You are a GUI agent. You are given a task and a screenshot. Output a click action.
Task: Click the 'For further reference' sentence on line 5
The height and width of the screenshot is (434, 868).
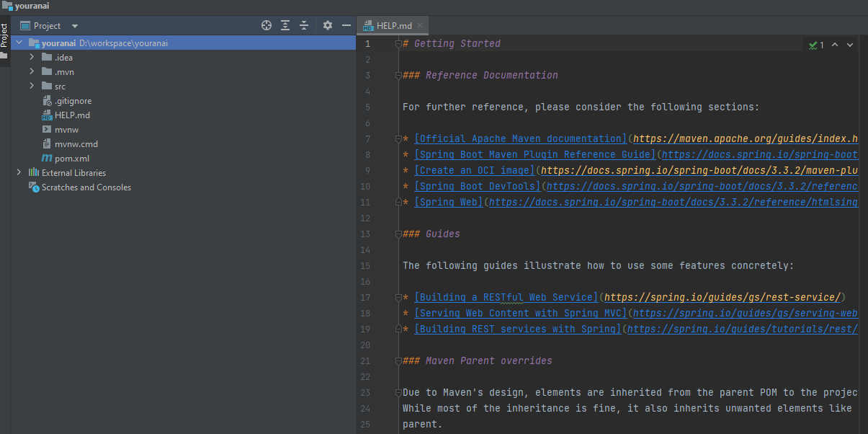(581, 107)
